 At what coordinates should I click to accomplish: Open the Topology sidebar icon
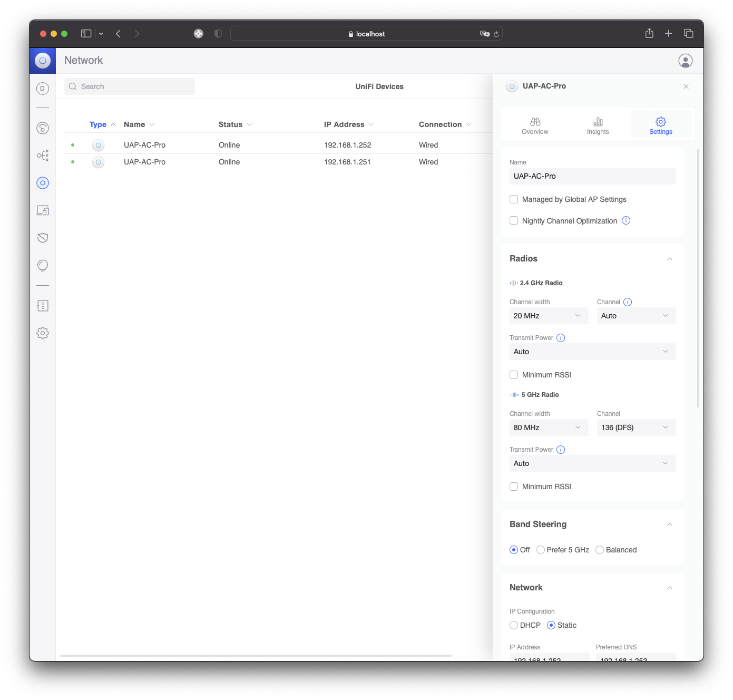click(43, 155)
